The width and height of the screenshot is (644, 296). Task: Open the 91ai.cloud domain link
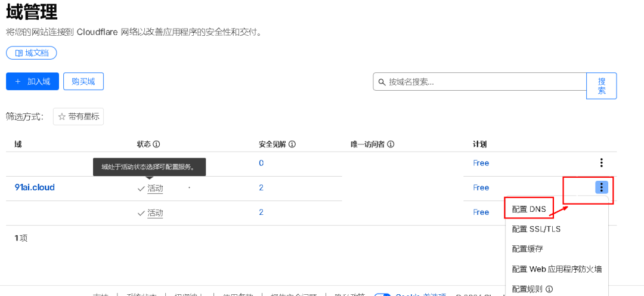(35, 187)
